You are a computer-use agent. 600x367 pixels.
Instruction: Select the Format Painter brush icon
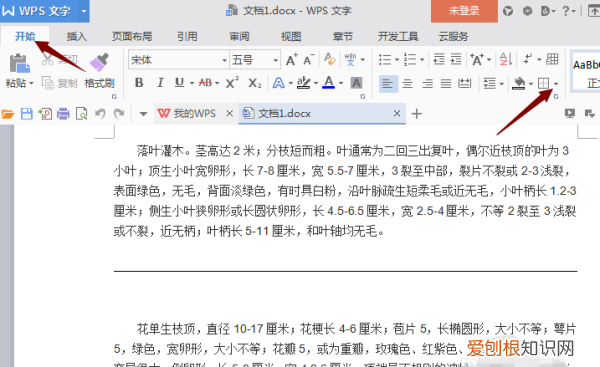[x=99, y=62]
